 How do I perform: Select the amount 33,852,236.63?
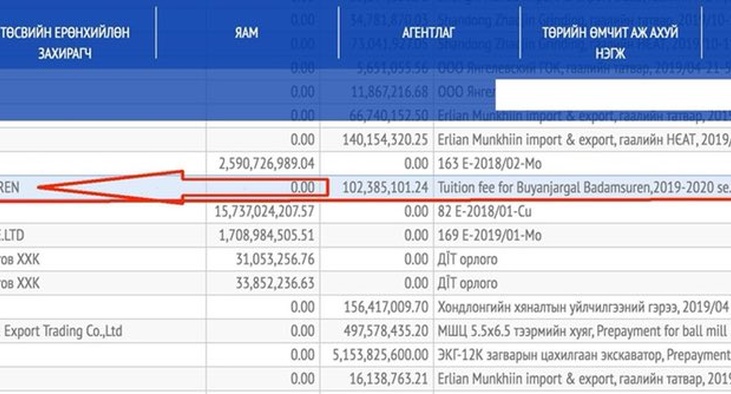pos(275,283)
